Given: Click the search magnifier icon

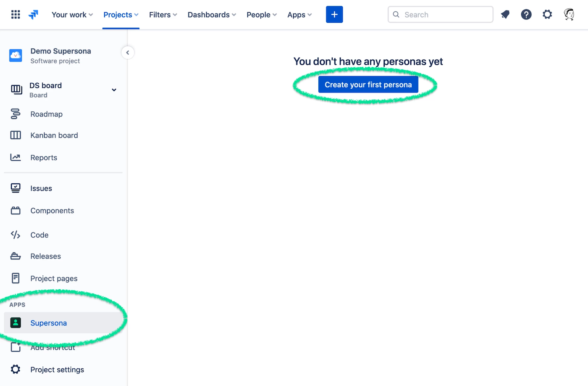Looking at the screenshot, I should click(x=396, y=15).
